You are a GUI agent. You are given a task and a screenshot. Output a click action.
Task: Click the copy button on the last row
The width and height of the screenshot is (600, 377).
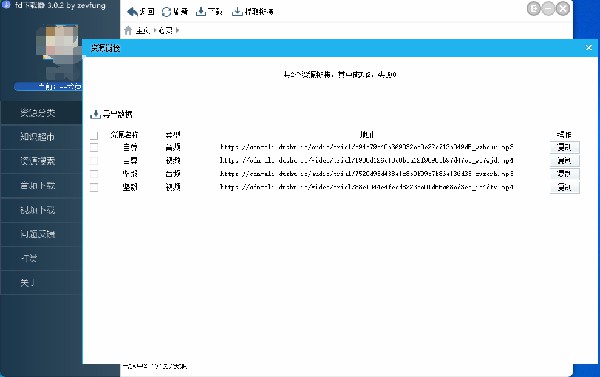564,187
